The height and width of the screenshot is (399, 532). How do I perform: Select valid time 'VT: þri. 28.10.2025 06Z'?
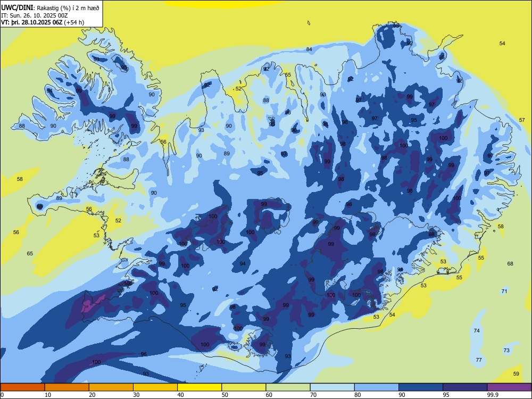[x=31, y=22]
